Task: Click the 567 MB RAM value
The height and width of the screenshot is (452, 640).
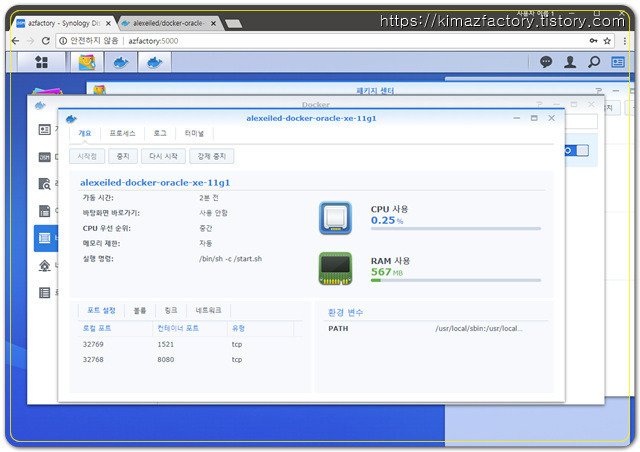Action: pyautogui.click(x=387, y=272)
